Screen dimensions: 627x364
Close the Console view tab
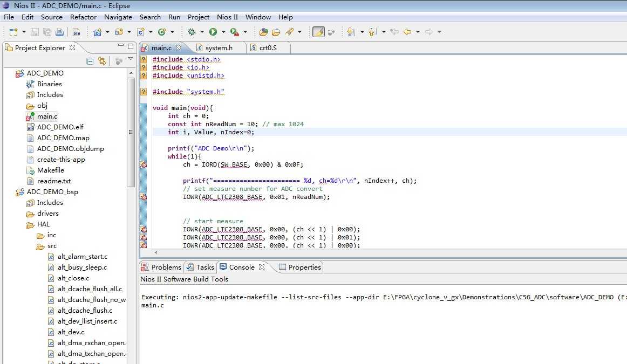click(x=262, y=267)
